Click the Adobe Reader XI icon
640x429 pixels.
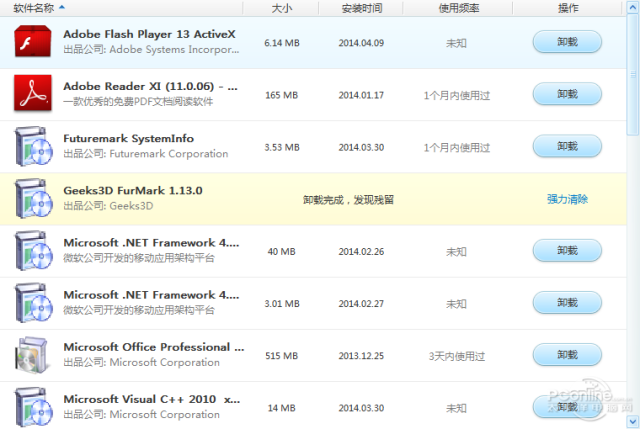(x=33, y=93)
